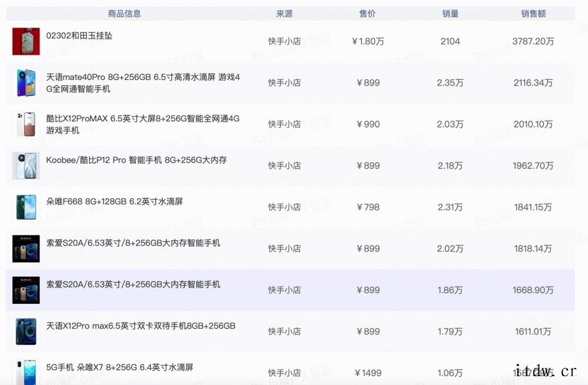Screen dimensions: 588x385
Task: Open the Koobee P12 Pro thumbnail
Action: tap(26, 165)
